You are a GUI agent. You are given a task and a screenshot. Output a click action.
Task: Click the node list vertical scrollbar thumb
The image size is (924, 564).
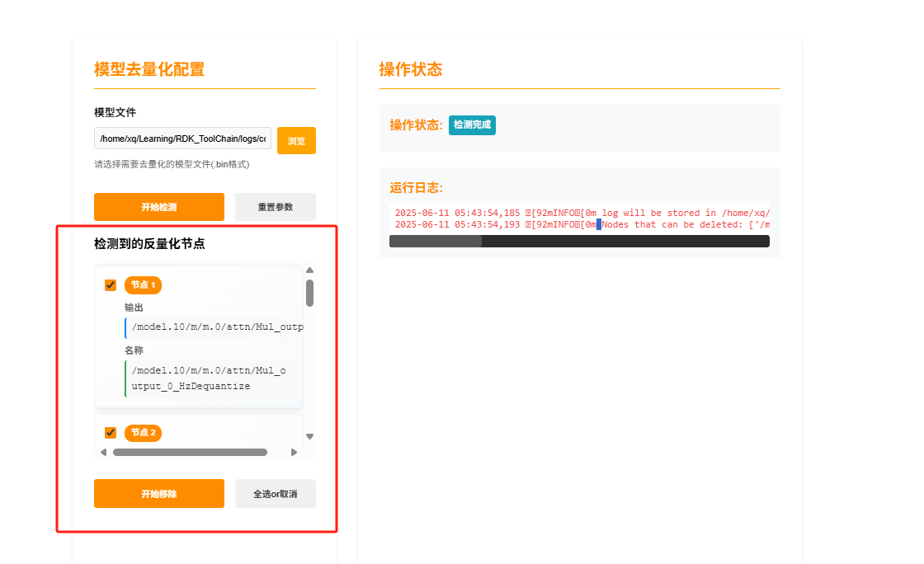(310, 294)
